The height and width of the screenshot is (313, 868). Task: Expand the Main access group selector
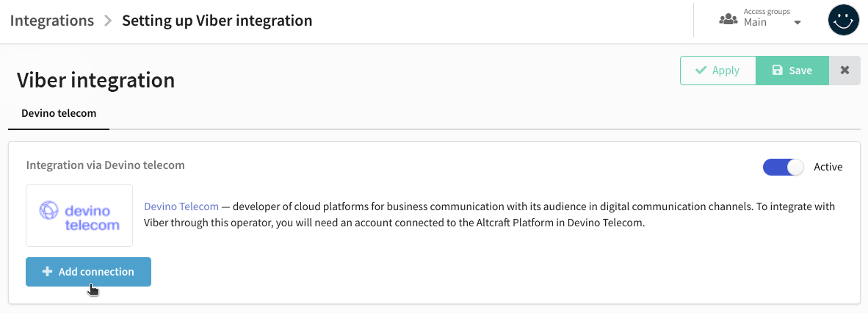click(762, 19)
